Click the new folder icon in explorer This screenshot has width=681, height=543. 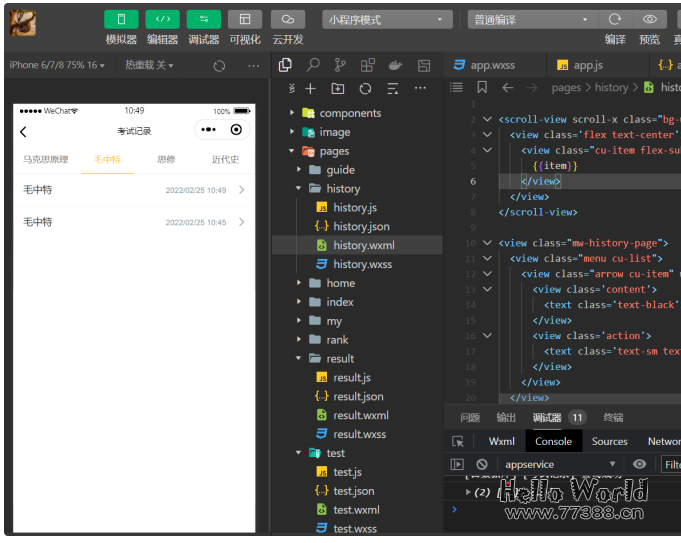(x=337, y=88)
